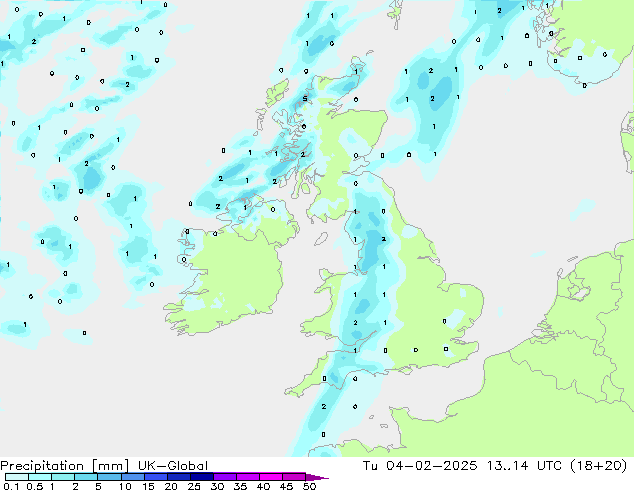The height and width of the screenshot is (490, 634).
Task: Click the '25' legend value label
Action: 194,486
